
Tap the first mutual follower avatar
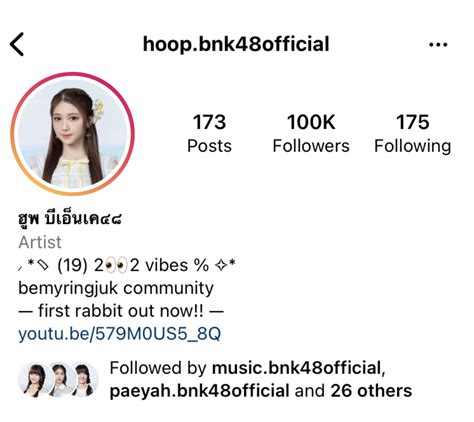click(33, 380)
